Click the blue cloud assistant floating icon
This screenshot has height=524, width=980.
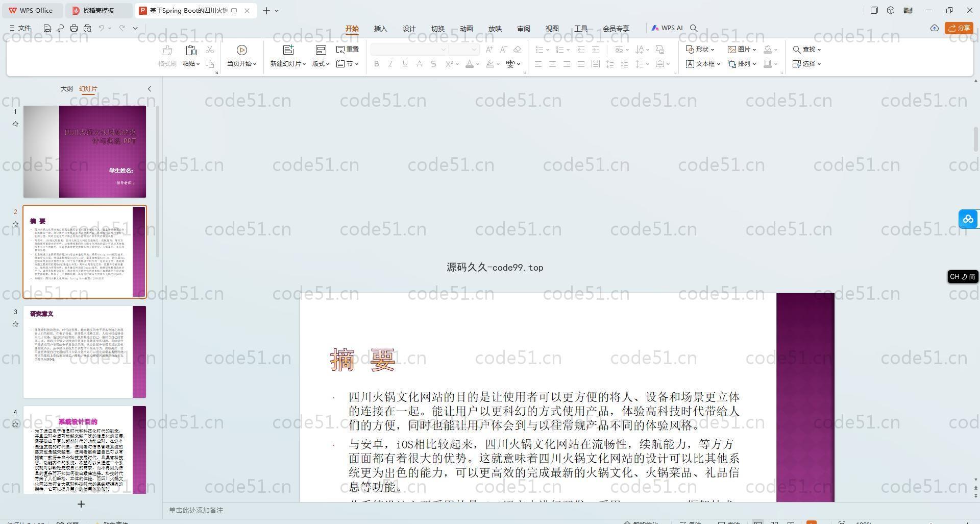968,219
